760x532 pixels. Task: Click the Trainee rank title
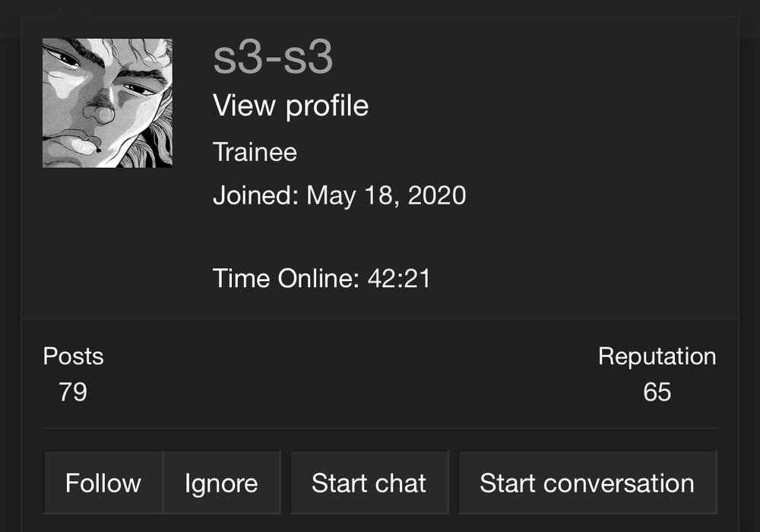[x=255, y=152]
